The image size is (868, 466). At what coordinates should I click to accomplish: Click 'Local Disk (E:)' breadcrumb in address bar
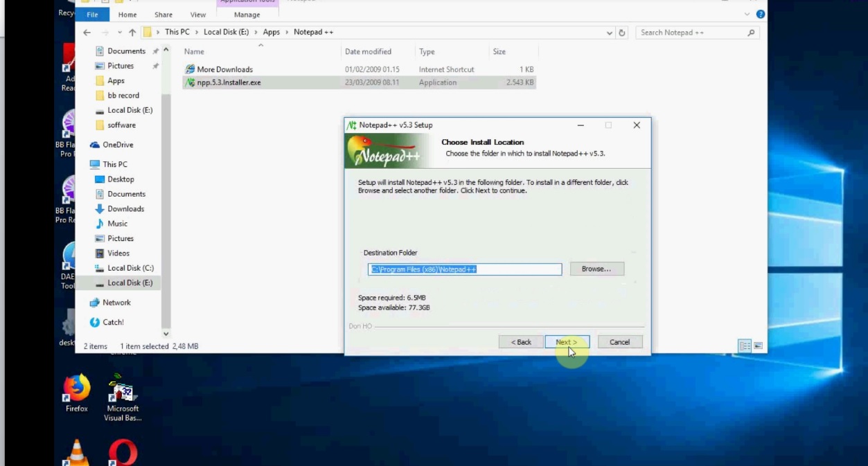[226, 33]
